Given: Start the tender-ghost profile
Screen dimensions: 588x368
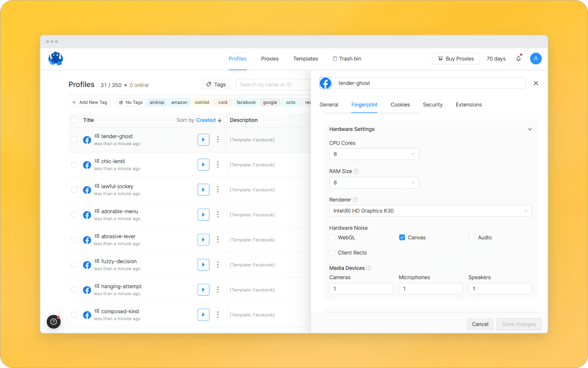Looking at the screenshot, I should (203, 139).
